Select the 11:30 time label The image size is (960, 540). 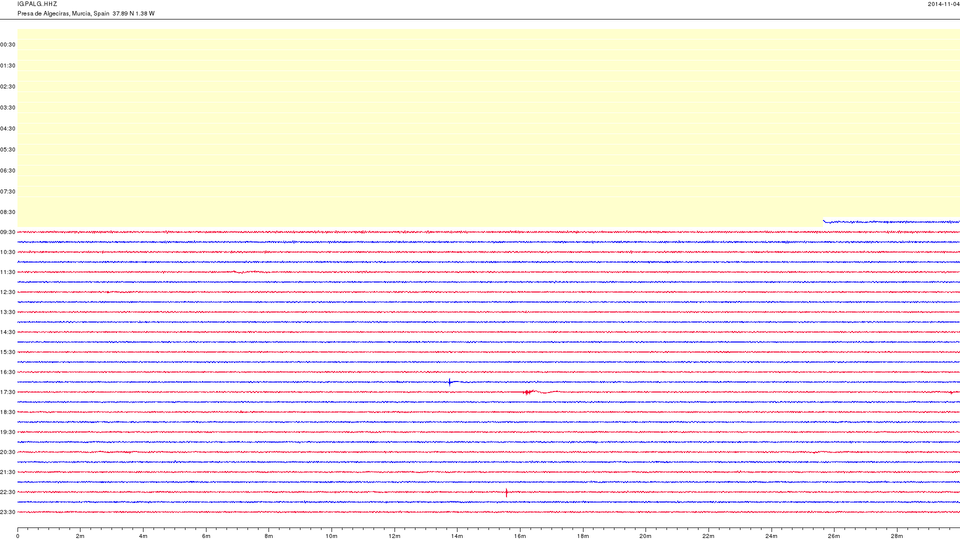click(x=8, y=272)
